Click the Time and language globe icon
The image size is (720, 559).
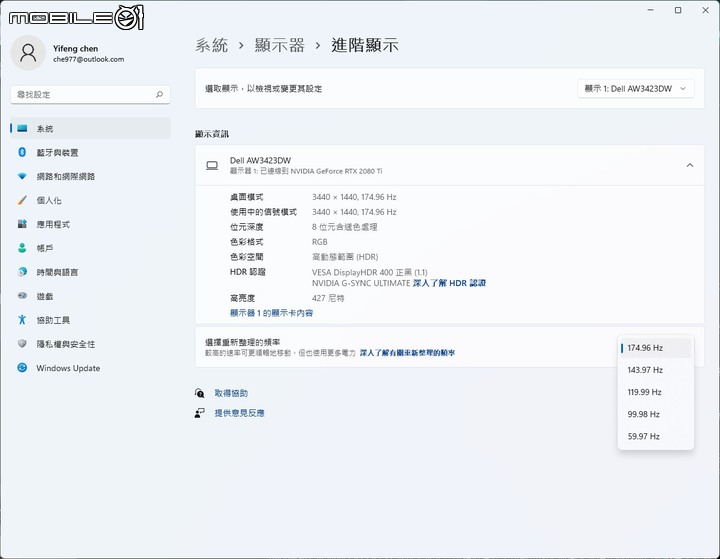click(22, 272)
